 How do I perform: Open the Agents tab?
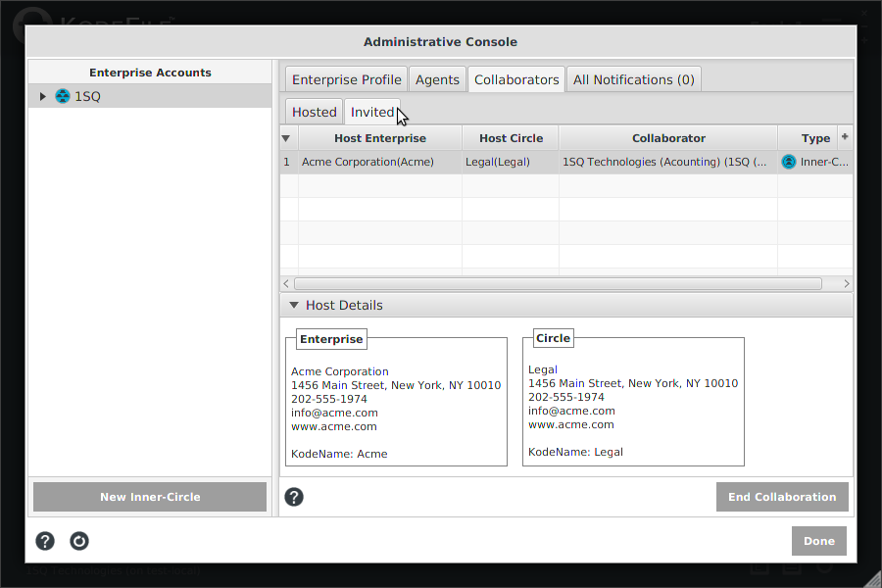[437, 80]
